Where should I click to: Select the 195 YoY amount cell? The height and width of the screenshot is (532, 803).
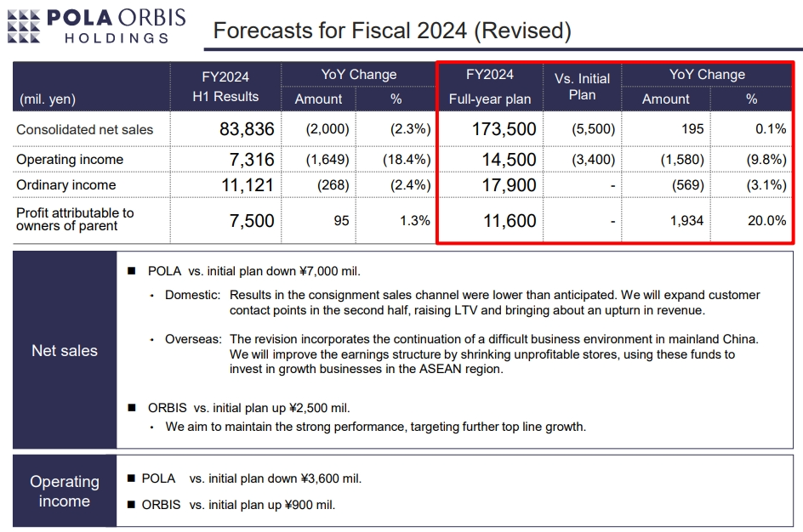point(692,129)
